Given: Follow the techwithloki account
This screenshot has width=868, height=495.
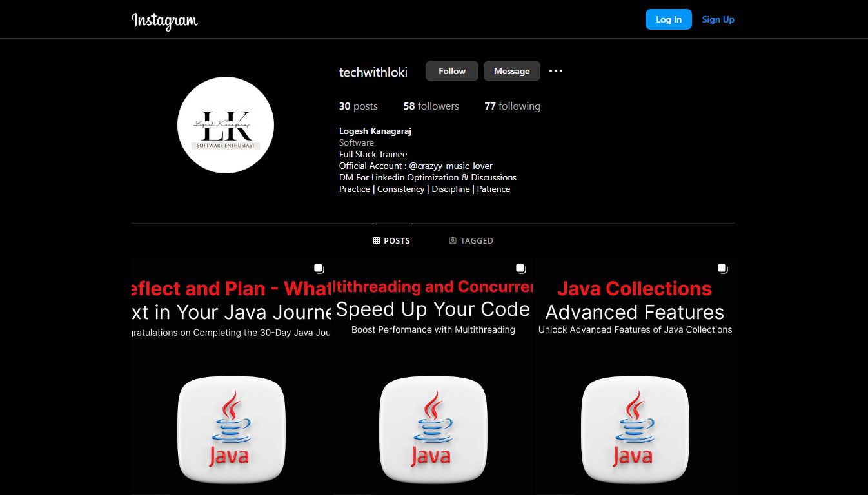Looking at the screenshot, I should 452,71.
